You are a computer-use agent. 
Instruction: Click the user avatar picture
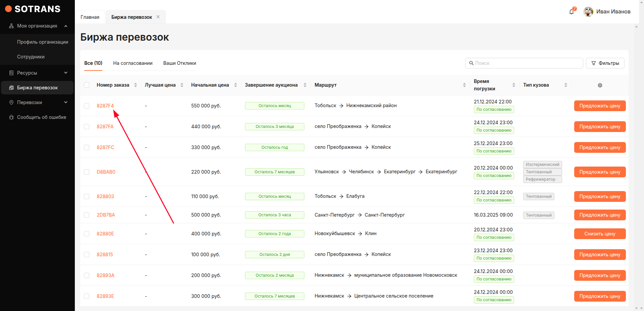[x=588, y=12]
